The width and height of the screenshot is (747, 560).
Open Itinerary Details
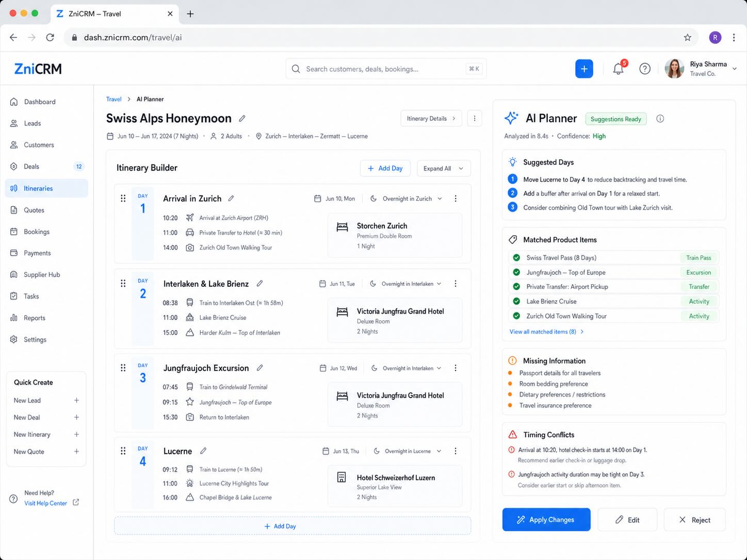(431, 119)
